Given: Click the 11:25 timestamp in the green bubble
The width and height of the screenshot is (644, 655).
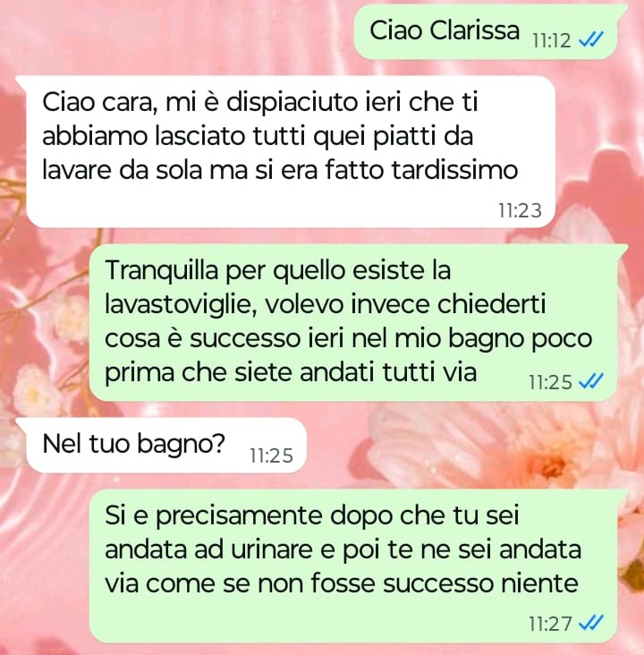Looking at the screenshot, I should (x=550, y=382).
